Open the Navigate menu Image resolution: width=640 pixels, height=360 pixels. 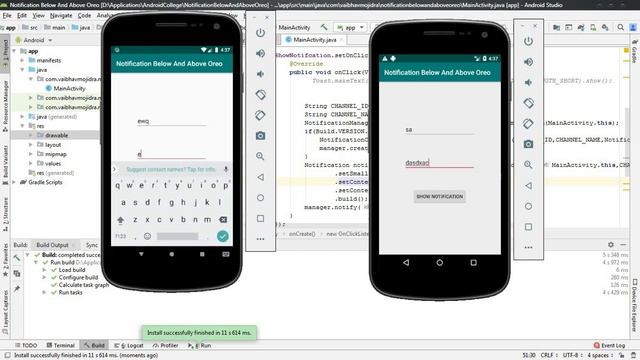tap(61, 16)
